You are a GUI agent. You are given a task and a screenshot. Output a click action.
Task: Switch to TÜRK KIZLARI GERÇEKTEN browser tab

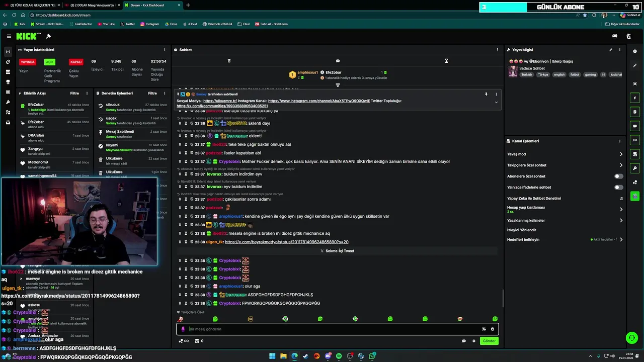coord(31,5)
